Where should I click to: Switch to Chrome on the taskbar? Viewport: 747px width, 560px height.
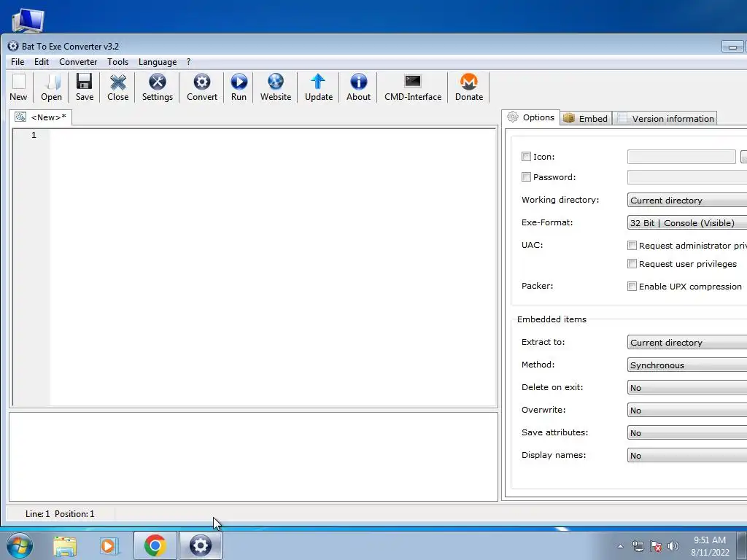coord(155,545)
